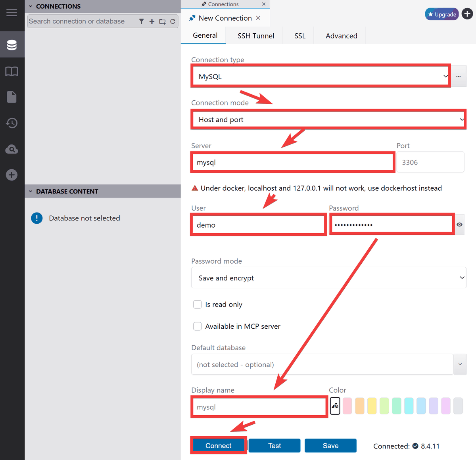The width and height of the screenshot is (476, 460).
Task: Click the connected checkmark status icon
Action: click(415, 446)
